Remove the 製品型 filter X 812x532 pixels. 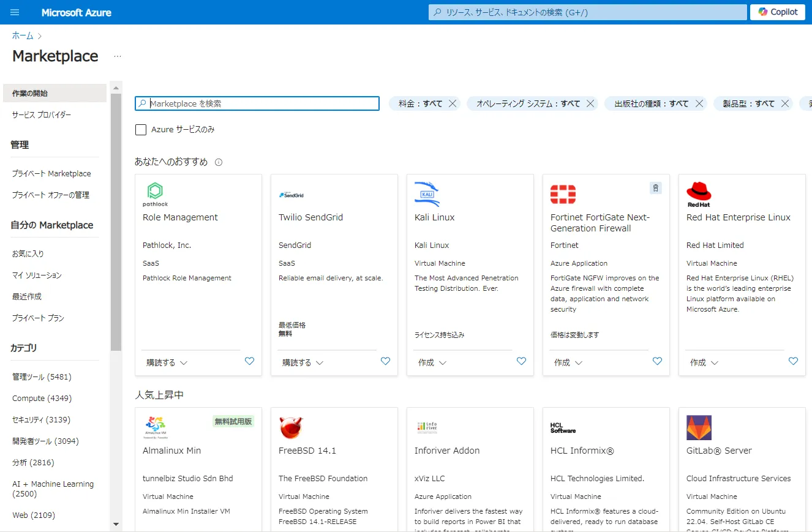(784, 103)
